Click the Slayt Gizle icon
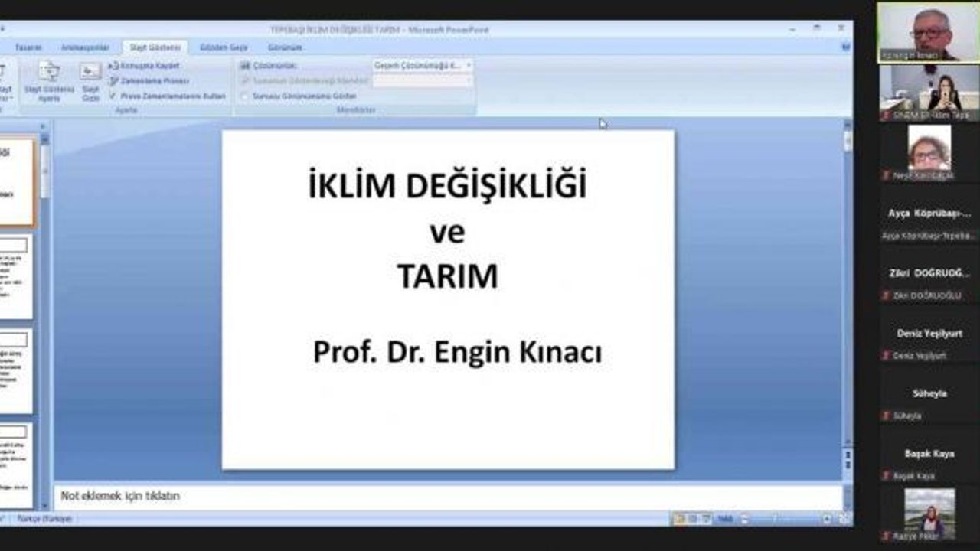Screen dimensions: 980x551 [90, 82]
